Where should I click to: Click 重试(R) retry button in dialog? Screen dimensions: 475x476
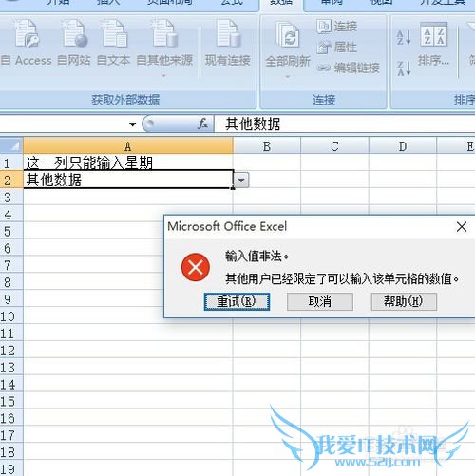pyautogui.click(x=237, y=301)
